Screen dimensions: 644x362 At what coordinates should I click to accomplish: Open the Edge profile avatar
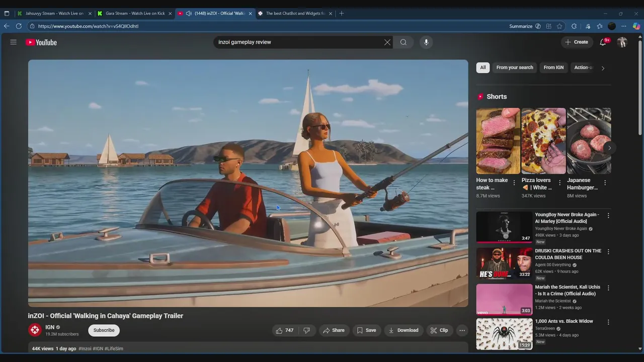[x=612, y=26]
